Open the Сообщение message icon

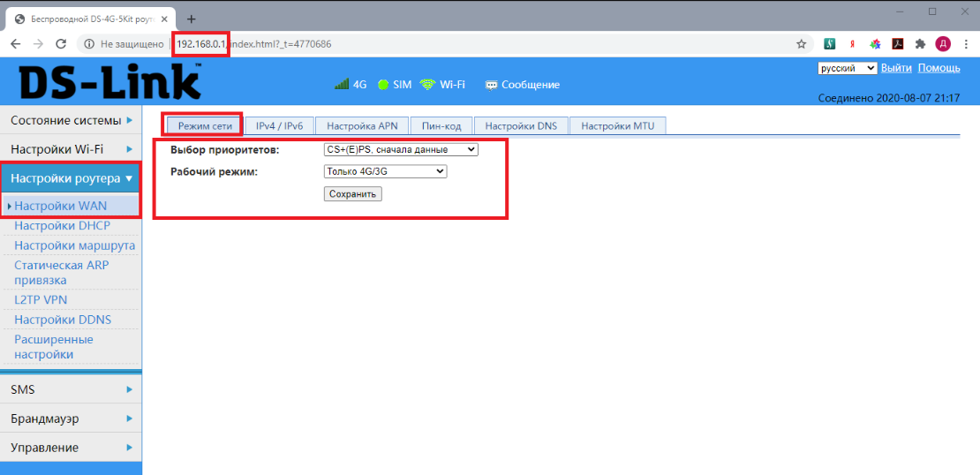pyautogui.click(x=491, y=85)
